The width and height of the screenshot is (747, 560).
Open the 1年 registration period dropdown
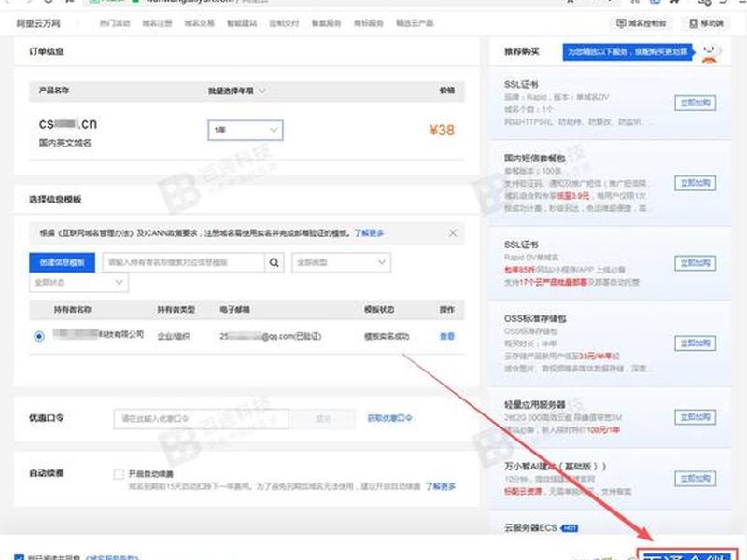coord(246,130)
